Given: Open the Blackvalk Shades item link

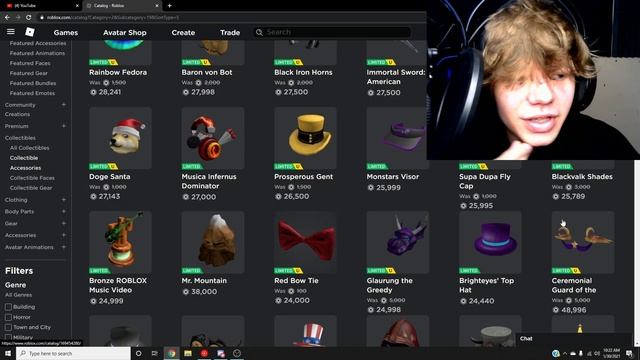Looking at the screenshot, I should [x=582, y=177].
